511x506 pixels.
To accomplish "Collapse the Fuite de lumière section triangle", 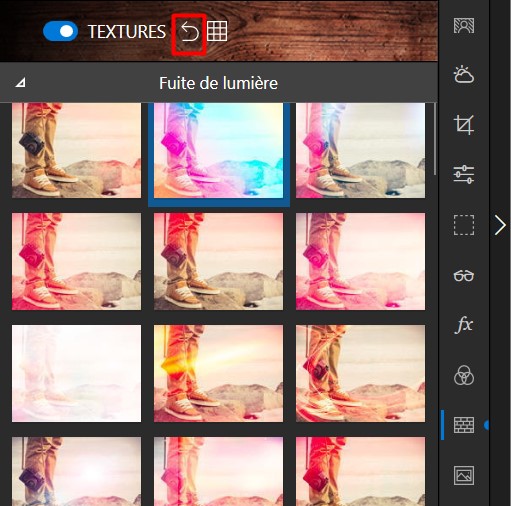I will tap(20, 82).
